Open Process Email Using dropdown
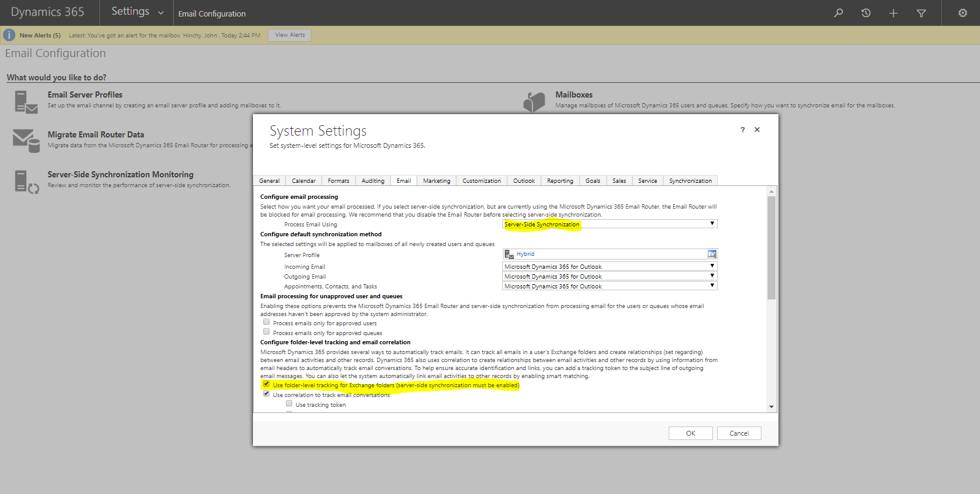Viewport: 980px width, 494px height. 610,224
